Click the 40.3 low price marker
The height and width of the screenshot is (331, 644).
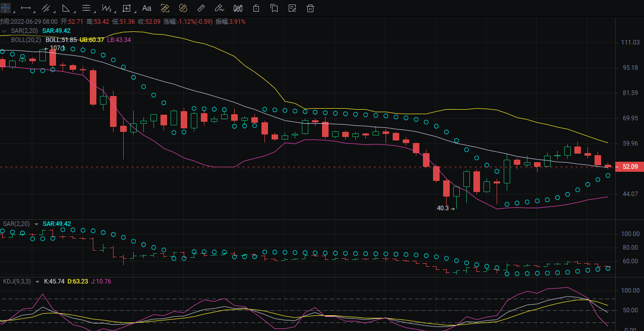point(443,208)
